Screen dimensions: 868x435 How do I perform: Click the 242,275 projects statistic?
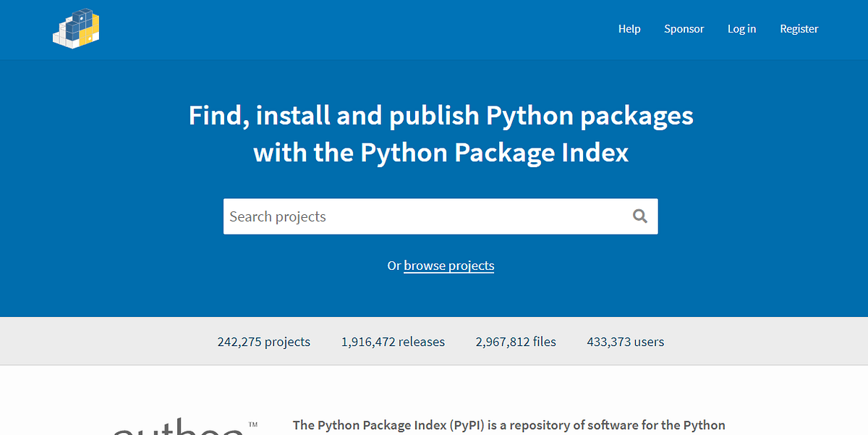point(263,341)
